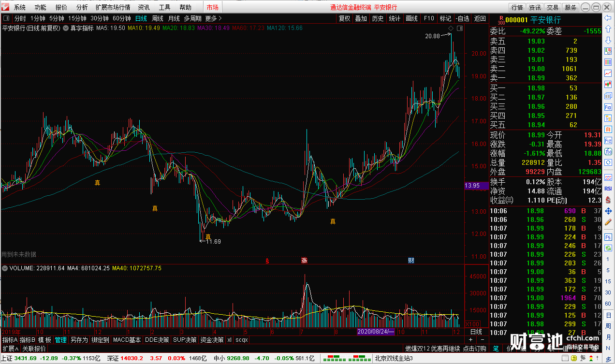Viewport: 615px width, 364px height.
Task: Click the 服务 button at top right
Action: tap(571, 7)
